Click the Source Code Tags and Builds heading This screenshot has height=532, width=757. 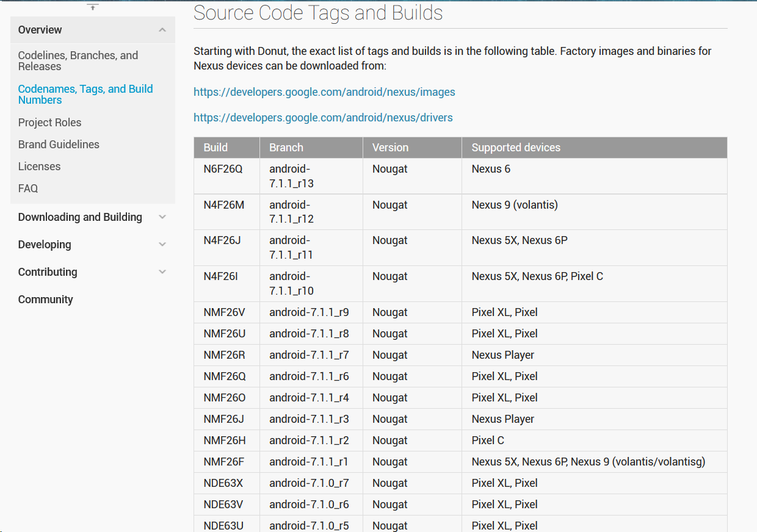318,13
